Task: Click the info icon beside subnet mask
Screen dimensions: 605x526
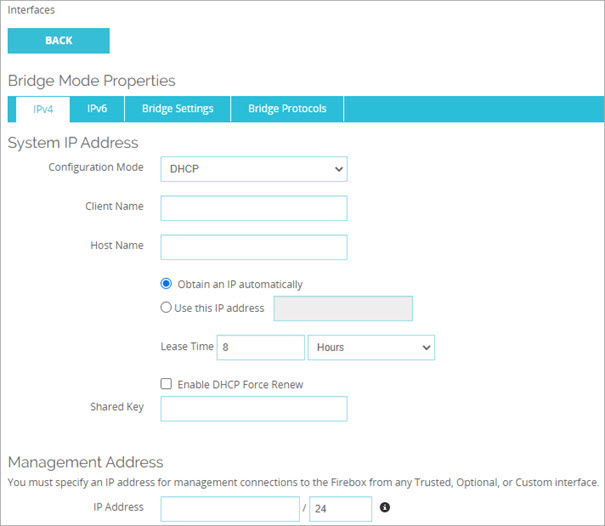Action: pos(385,508)
